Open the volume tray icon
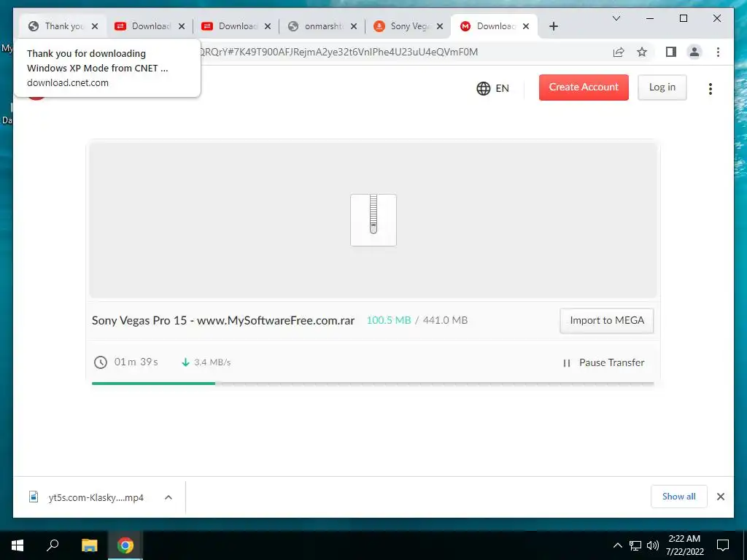 tap(652, 545)
